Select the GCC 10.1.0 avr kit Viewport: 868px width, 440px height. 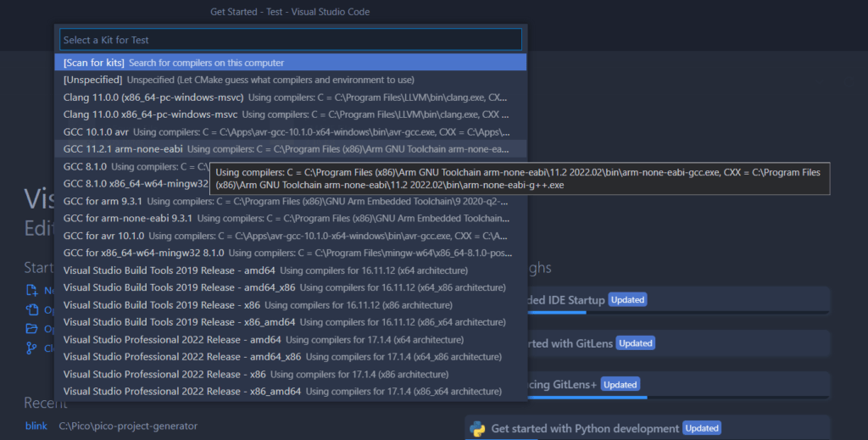point(290,131)
